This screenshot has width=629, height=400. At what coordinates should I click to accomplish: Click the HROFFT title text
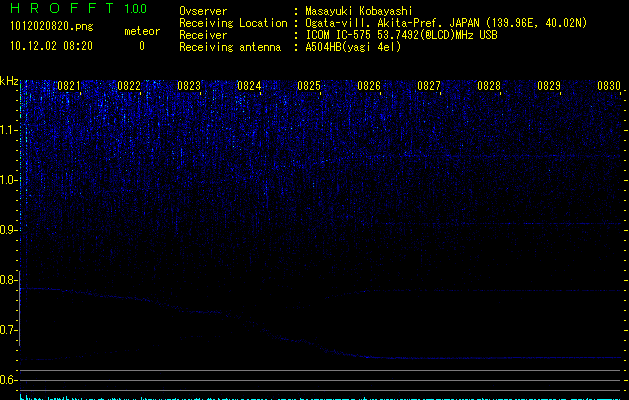(x=61, y=9)
